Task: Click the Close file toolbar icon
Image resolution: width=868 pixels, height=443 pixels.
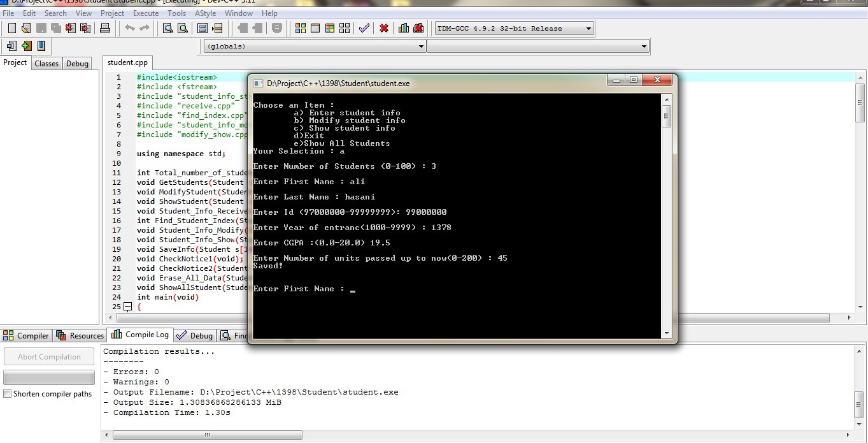Action: [x=71, y=28]
